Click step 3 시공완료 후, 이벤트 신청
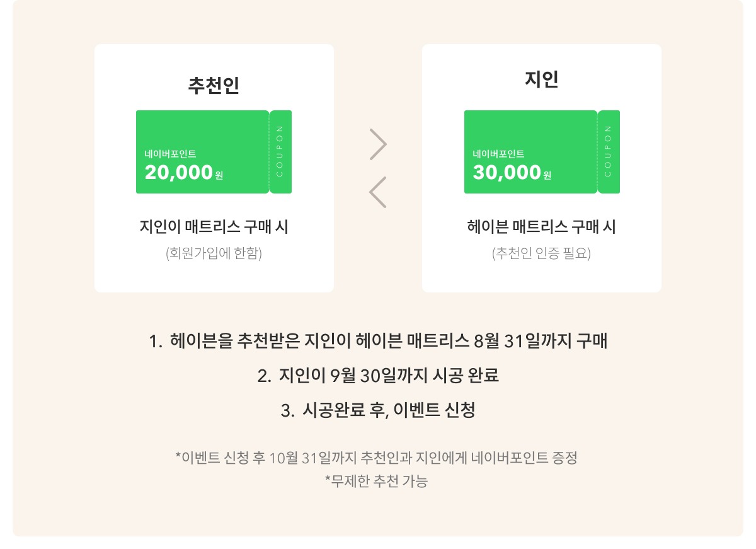The image size is (756, 549). (378, 410)
